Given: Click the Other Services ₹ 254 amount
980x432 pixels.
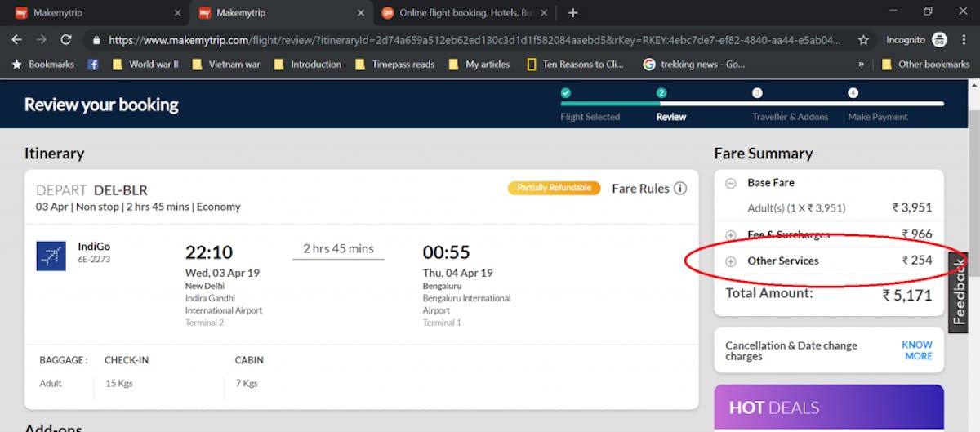Looking at the screenshot, I should [917, 261].
